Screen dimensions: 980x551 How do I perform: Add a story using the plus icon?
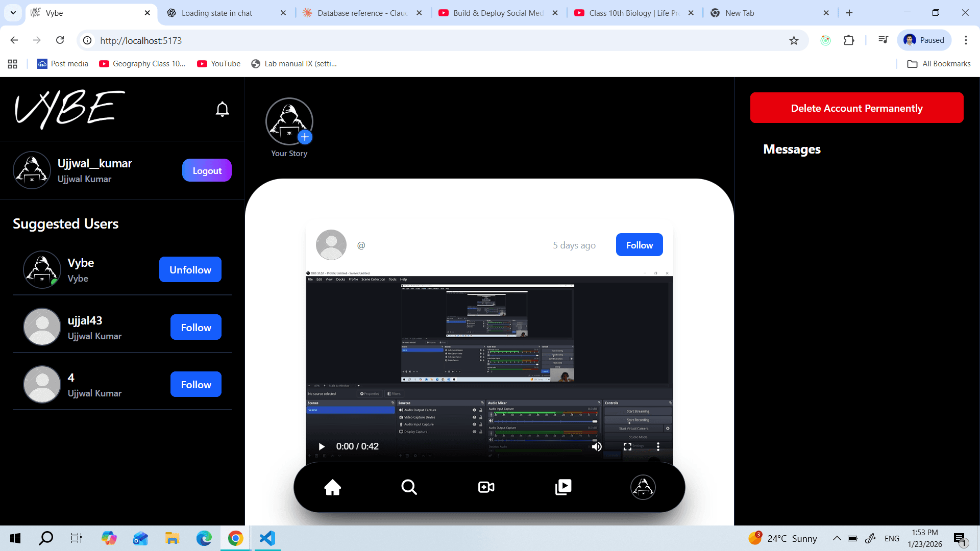coord(305,137)
